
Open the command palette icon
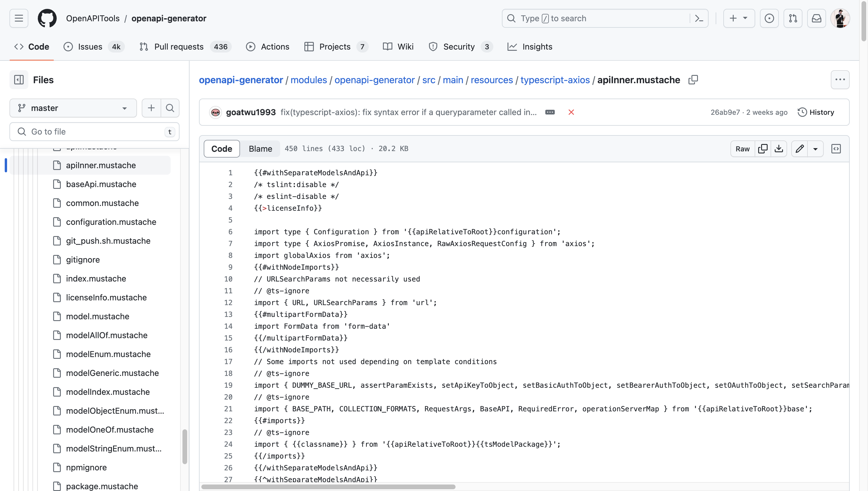coord(699,18)
